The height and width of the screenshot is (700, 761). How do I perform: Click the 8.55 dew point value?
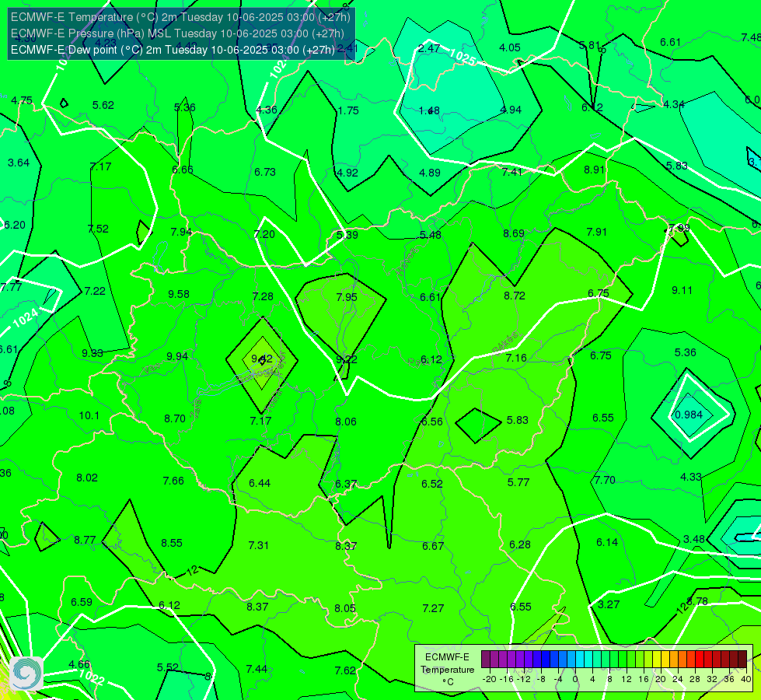[x=172, y=543]
